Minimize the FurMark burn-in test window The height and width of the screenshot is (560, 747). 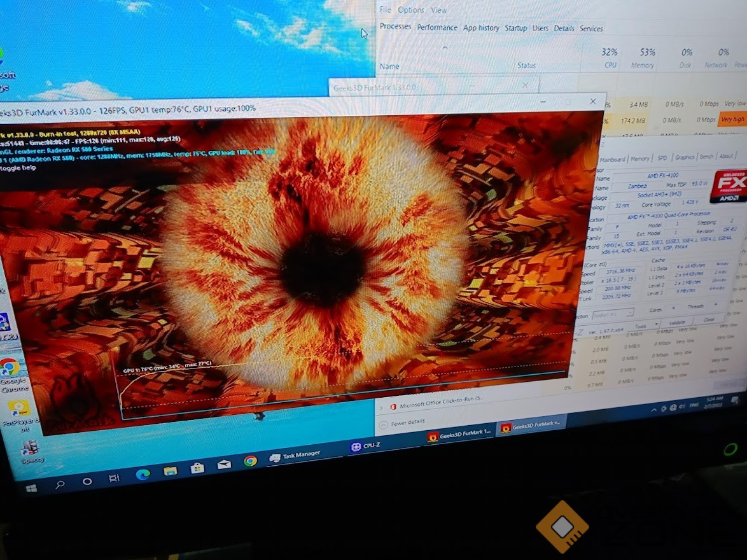point(543,102)
